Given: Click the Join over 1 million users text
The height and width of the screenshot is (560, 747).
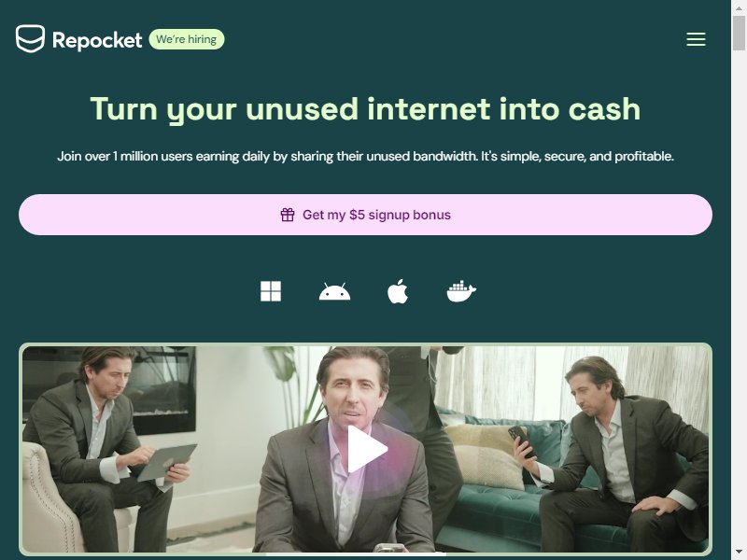Looking at the screenshot, I should click(365, 156).
